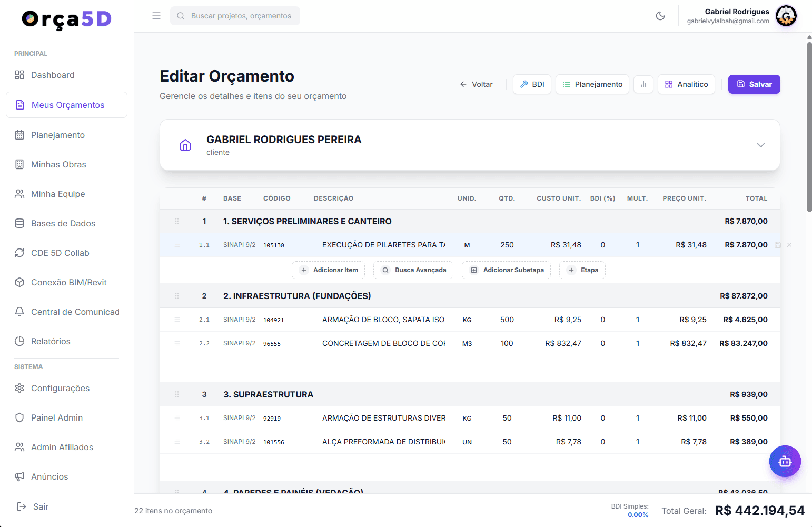Save budget with Salvar button
The width and height of the screenshot is (812, 527).
(754, 84)
